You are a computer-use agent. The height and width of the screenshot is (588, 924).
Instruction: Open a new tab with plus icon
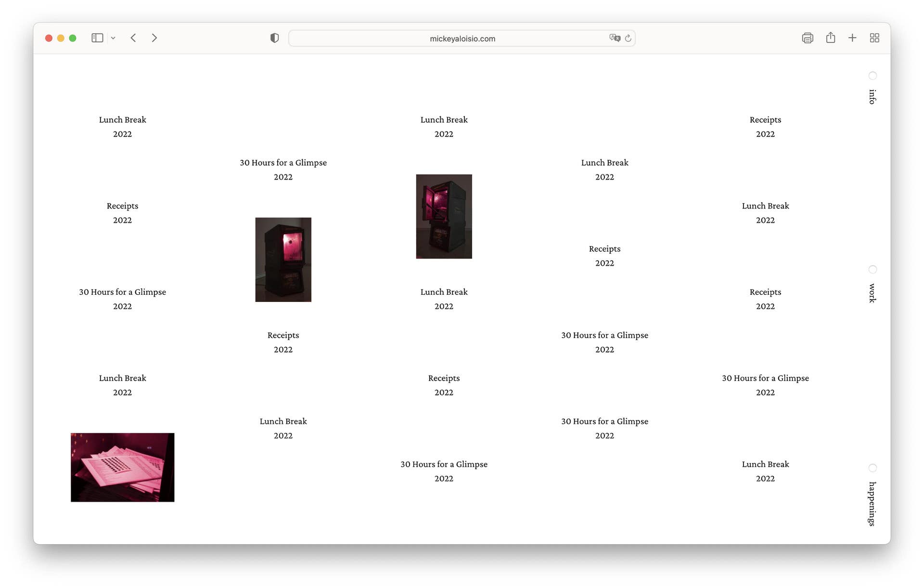[x=852, y=38]
